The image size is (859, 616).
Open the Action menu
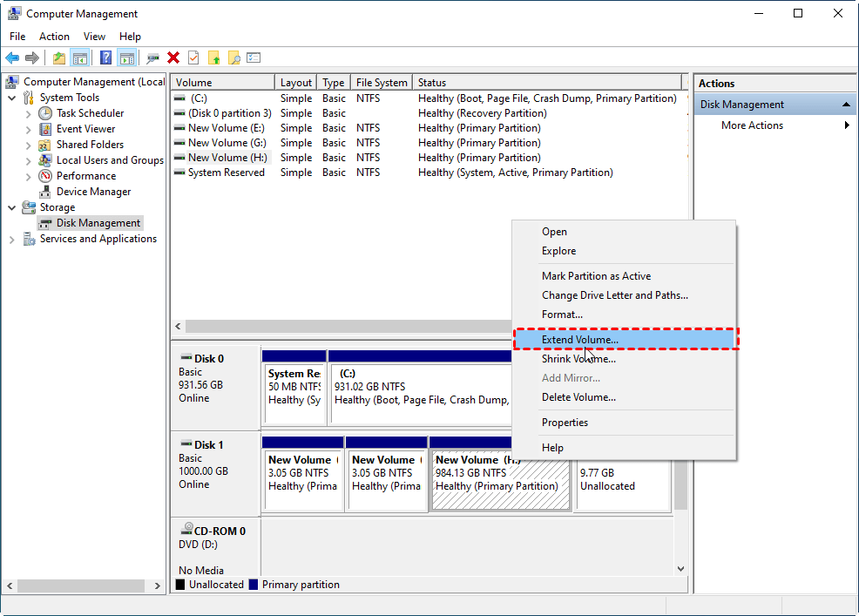click(54, 37)
